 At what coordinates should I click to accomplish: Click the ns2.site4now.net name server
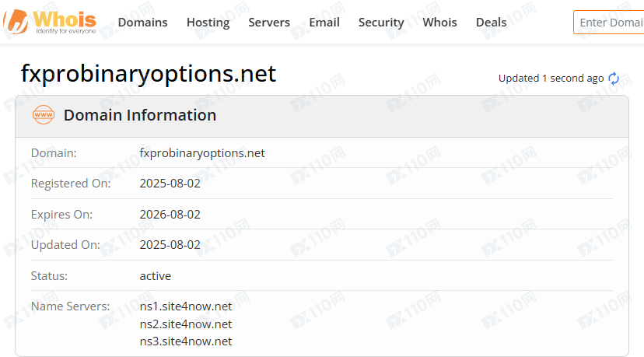(186, 324)
